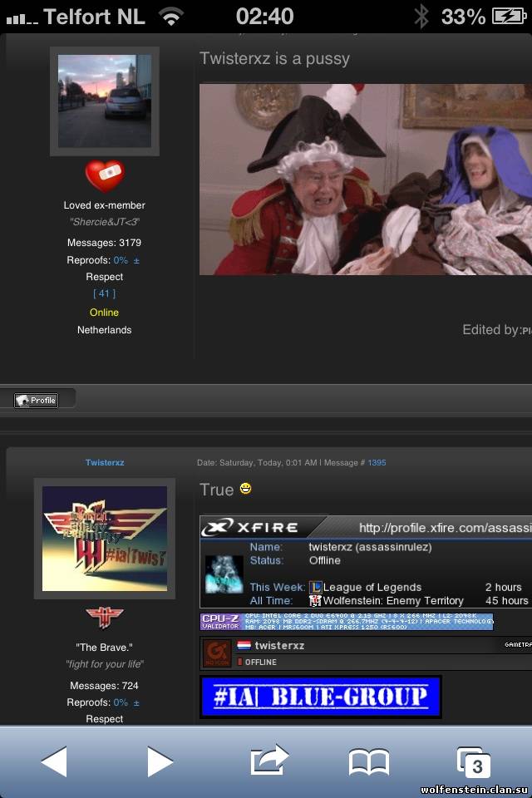This screenshot has height=798, width=532.
Task: Tap the Safari back arrow
Action: (x=54, y=761)
